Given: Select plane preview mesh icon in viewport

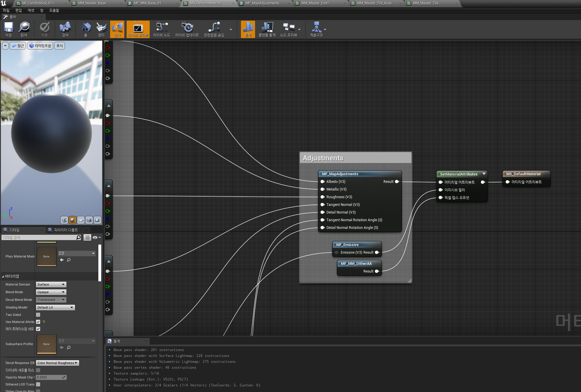Looking at the screenshot, I should click(x=81, y=220).
